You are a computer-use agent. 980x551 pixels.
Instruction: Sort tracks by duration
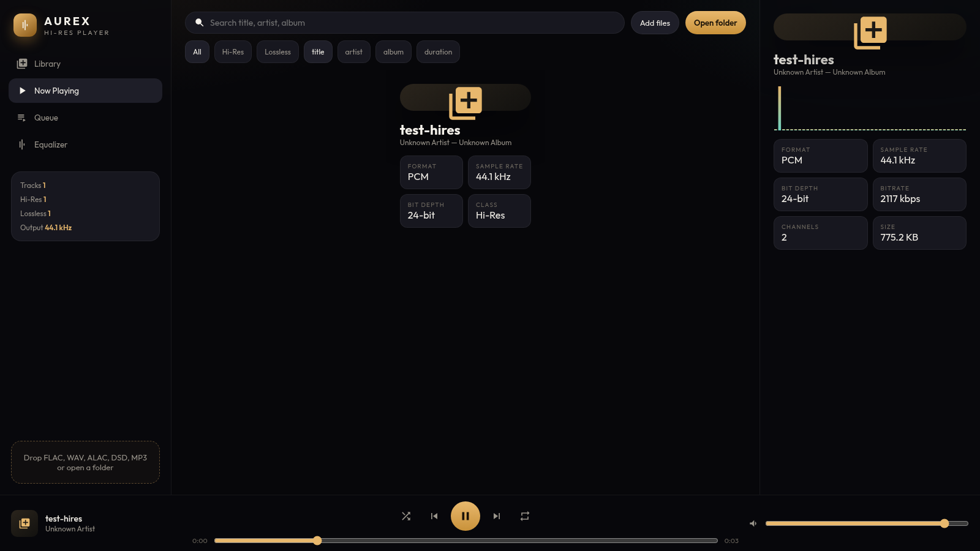438,52
